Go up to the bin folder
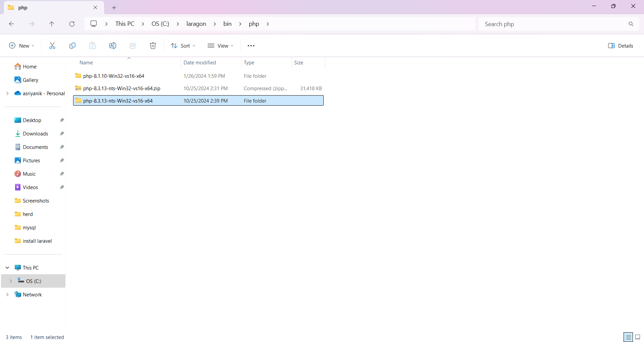The image size is (644, 342). pos(52,24)
